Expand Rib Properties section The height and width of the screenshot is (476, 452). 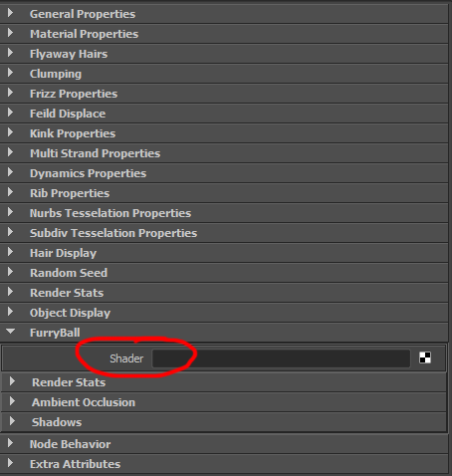(10, 192)
